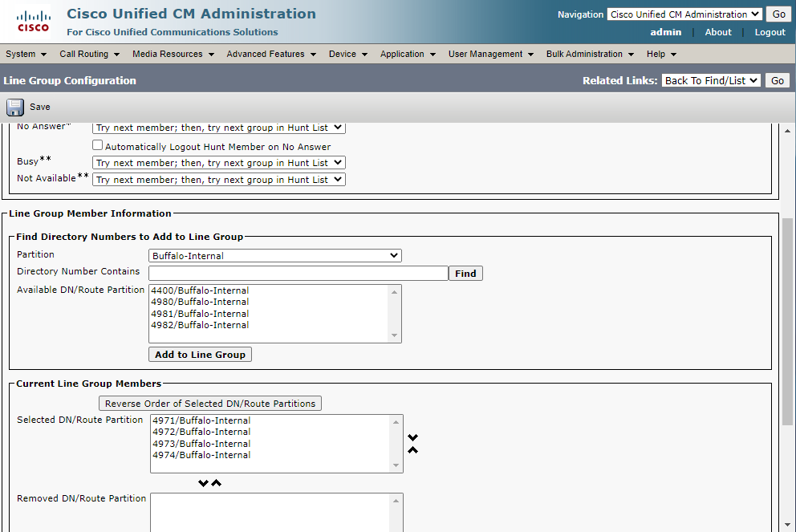Viewport: 796px width, 532px height.
Task: Move selected member up in line group order
Action: pos(412,450)
